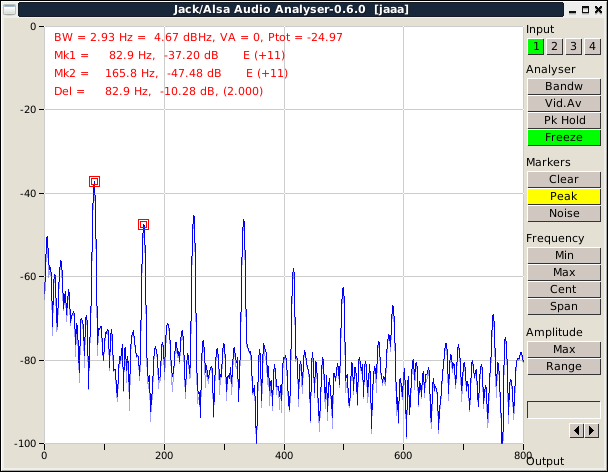Toggle the green Freeze button

coord(563,138)
